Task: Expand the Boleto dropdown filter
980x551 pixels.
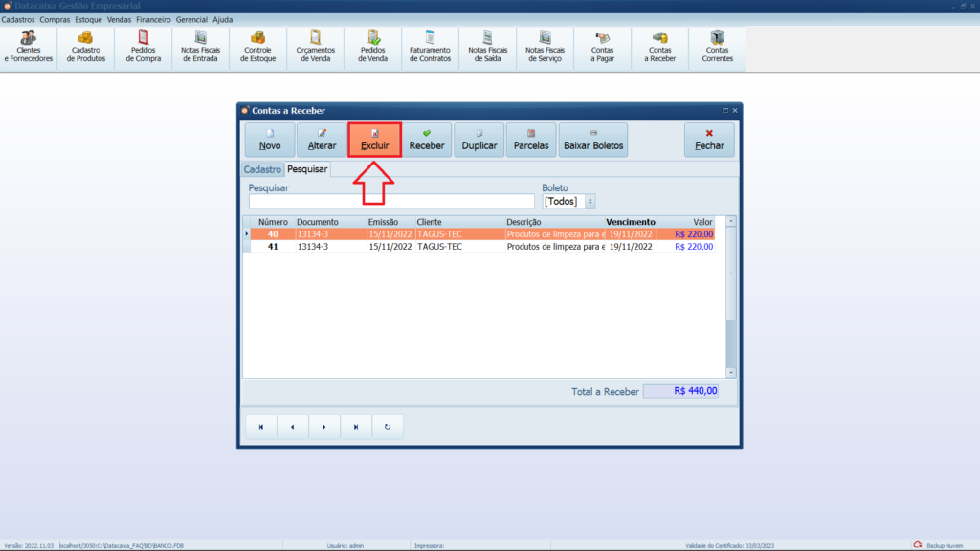Action: click(x=590, y=202)
